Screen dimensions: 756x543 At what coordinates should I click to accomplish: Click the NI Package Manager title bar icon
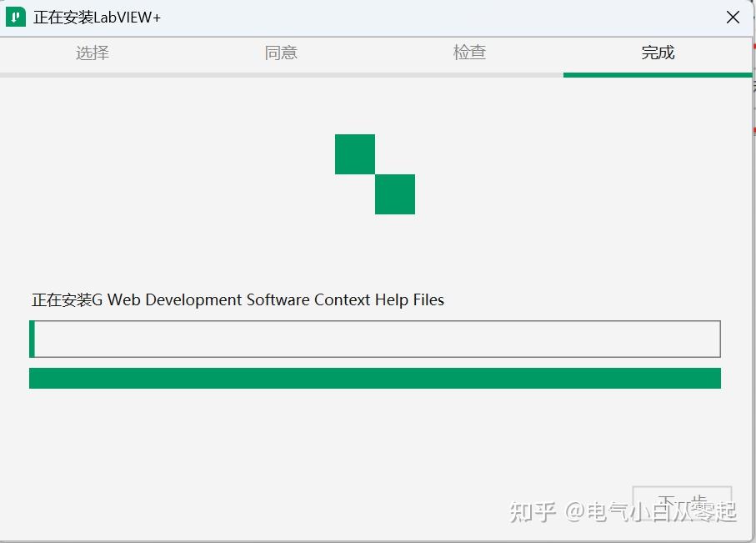click(x=15, y=17)
